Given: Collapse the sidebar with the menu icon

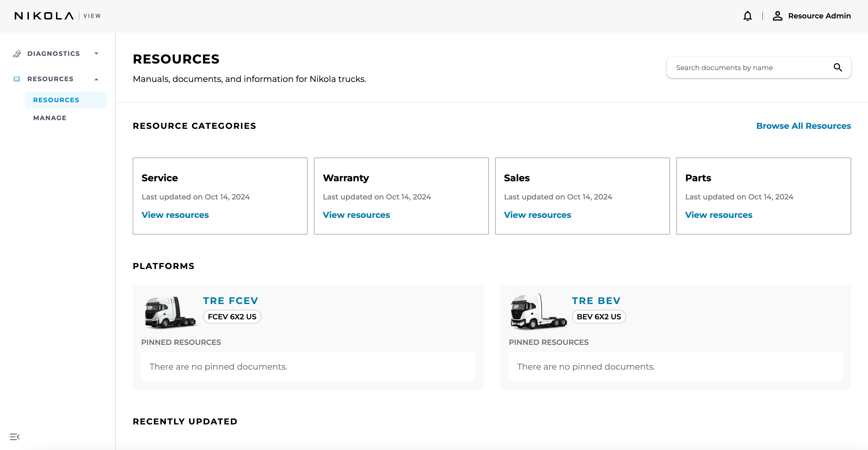Looking at the screenshot, I should [x=14, y=437].
